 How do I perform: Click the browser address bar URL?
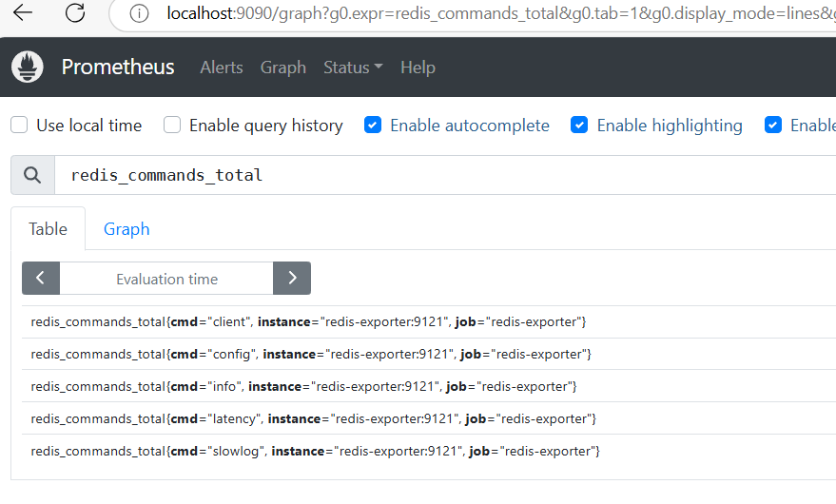coord(500,13)
